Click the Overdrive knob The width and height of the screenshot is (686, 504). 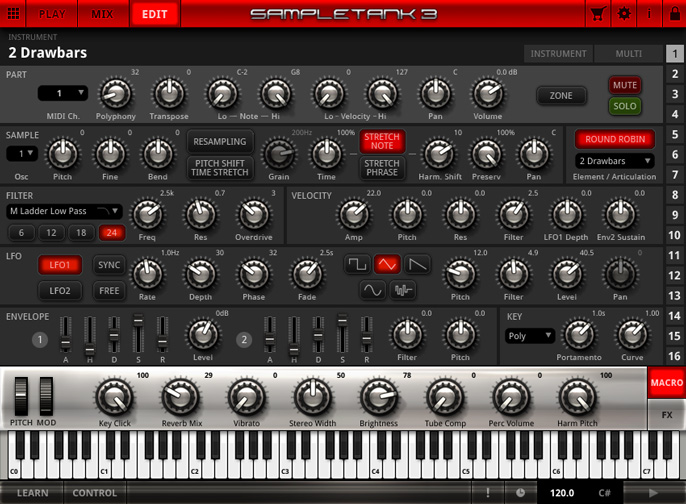[x=254, y=215]
